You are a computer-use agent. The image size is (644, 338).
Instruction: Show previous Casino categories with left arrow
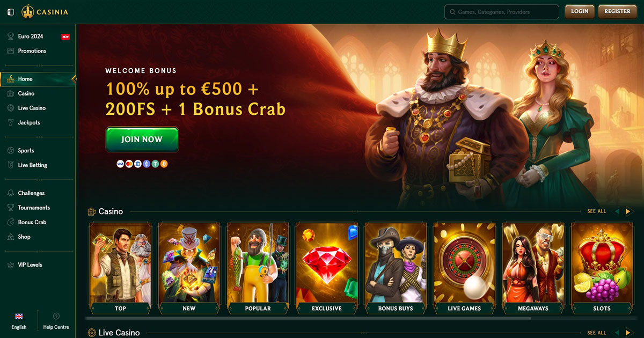point(617,211)
